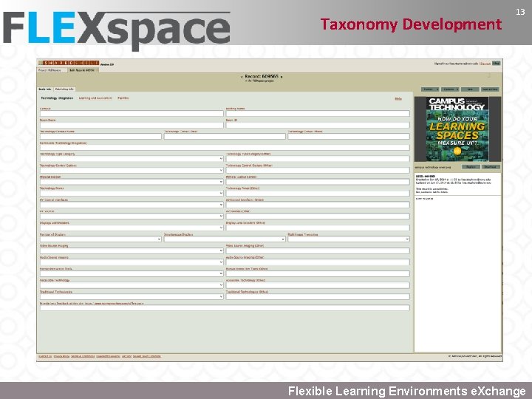Screen dimensions: 532x399
Task: Click the Comments (Technology Integration) field
Action: [225, 148]
